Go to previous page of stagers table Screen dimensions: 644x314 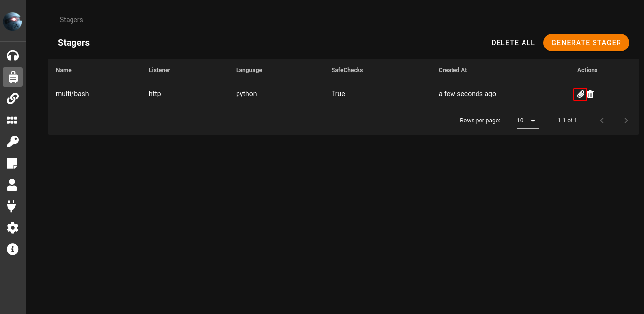(602, 121)
